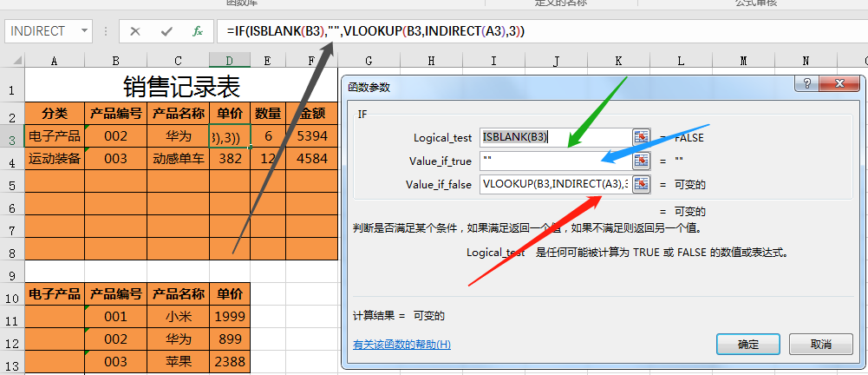Click cell 华为 in row 3
The width and height of the screenshot is (868, 375).
click(x=179, y=135)
